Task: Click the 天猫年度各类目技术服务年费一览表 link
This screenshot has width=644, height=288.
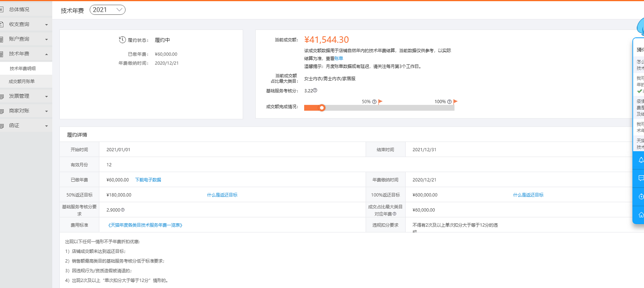Action: [145, 225]
